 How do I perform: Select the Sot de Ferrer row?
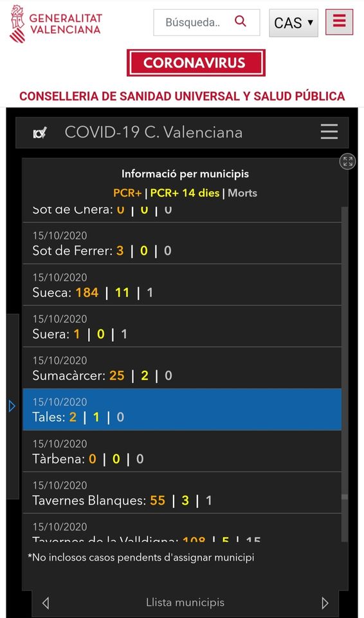click(182, 243)
